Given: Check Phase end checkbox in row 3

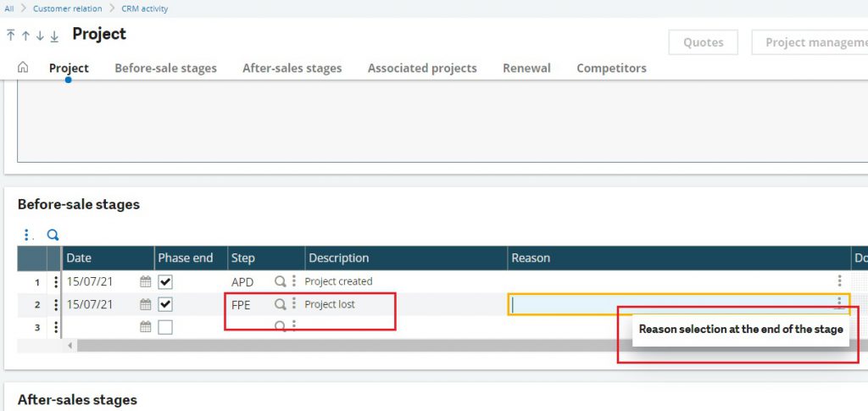Looking at the screenshot, I should (165, 327).
